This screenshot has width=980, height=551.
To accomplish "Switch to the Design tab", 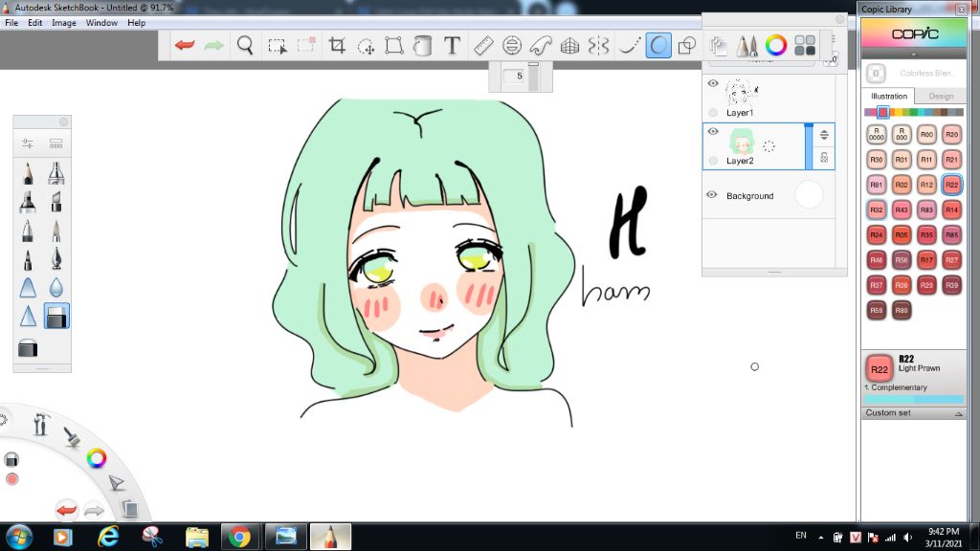I will (x=941, y=97).
